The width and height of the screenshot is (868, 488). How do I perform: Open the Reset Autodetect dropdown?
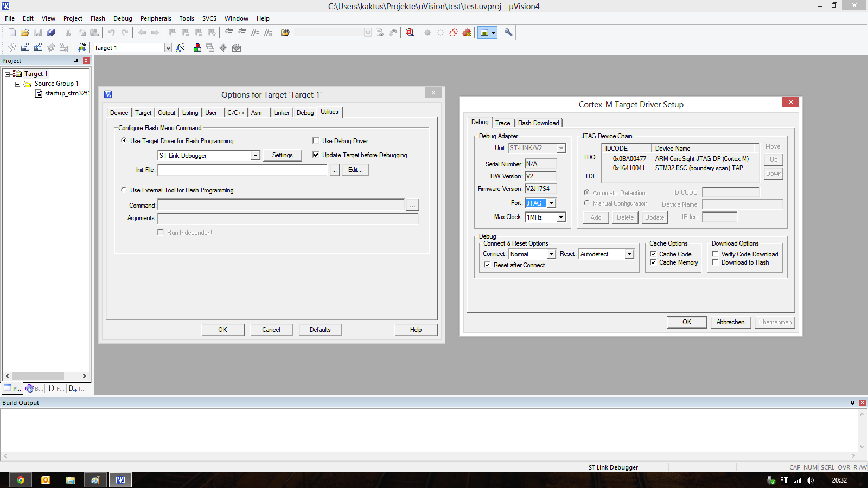629,254
